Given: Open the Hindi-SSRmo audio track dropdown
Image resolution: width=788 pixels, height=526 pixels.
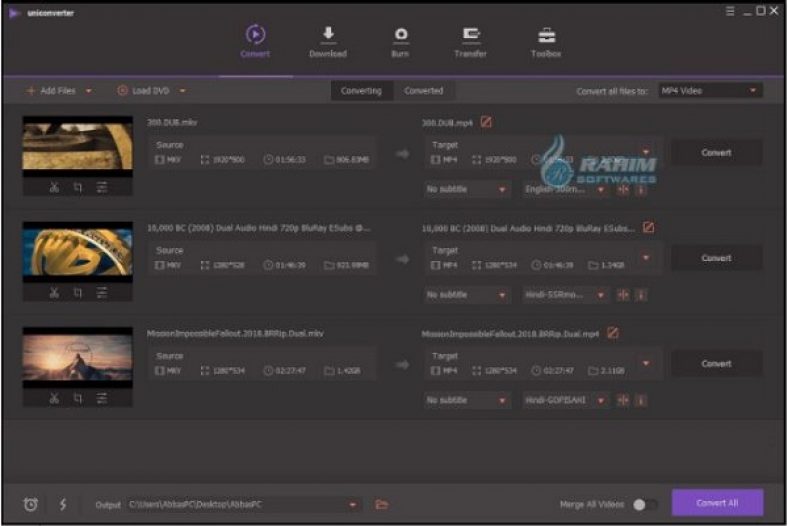Looking at the screenshot, I should [565, 295].
